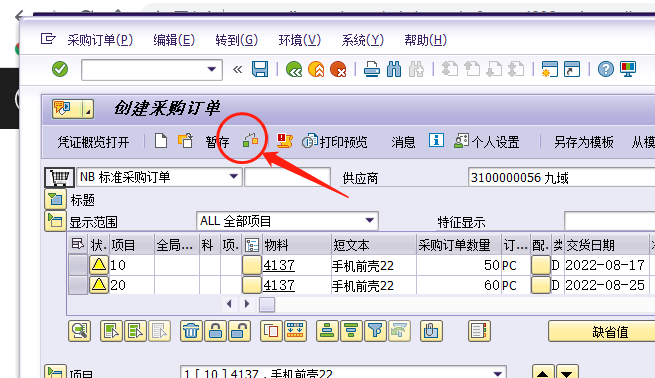Click the Customize Local Layout monitor icon

[628, 69]
